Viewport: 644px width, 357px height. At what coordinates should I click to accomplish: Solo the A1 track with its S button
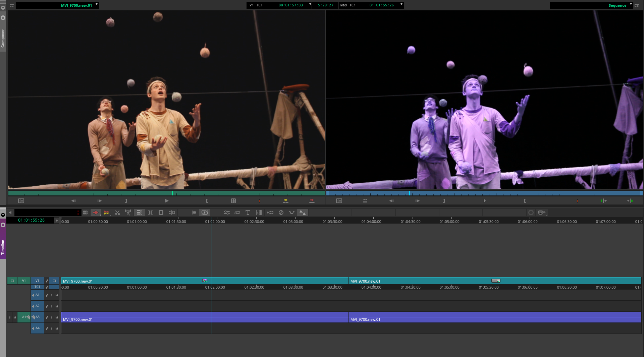[51, 295]
